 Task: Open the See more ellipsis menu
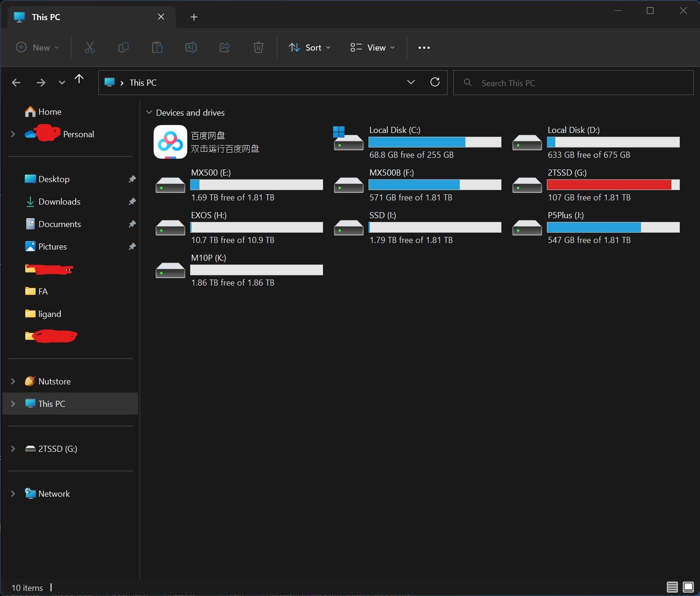point(424,47)
